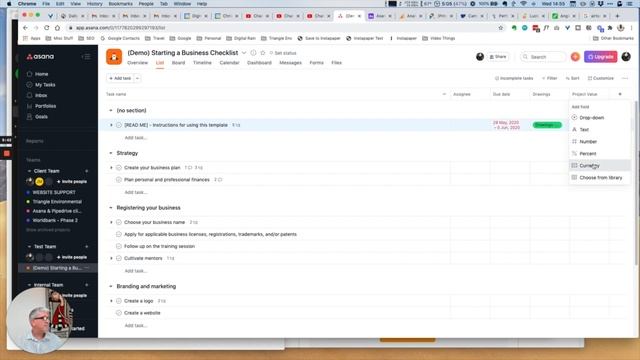Open Set status for the project
The image size is (640, 360).
[283, 53]
